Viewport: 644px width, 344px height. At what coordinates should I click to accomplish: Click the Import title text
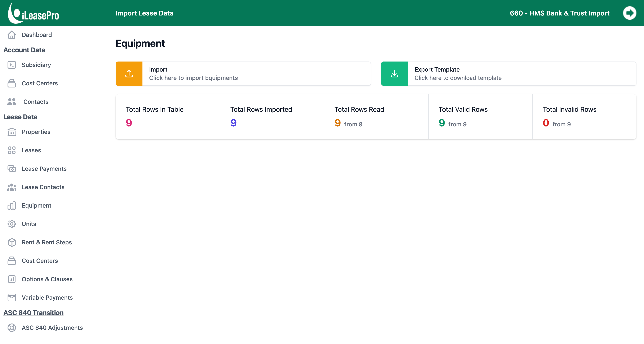pos(158,69)
